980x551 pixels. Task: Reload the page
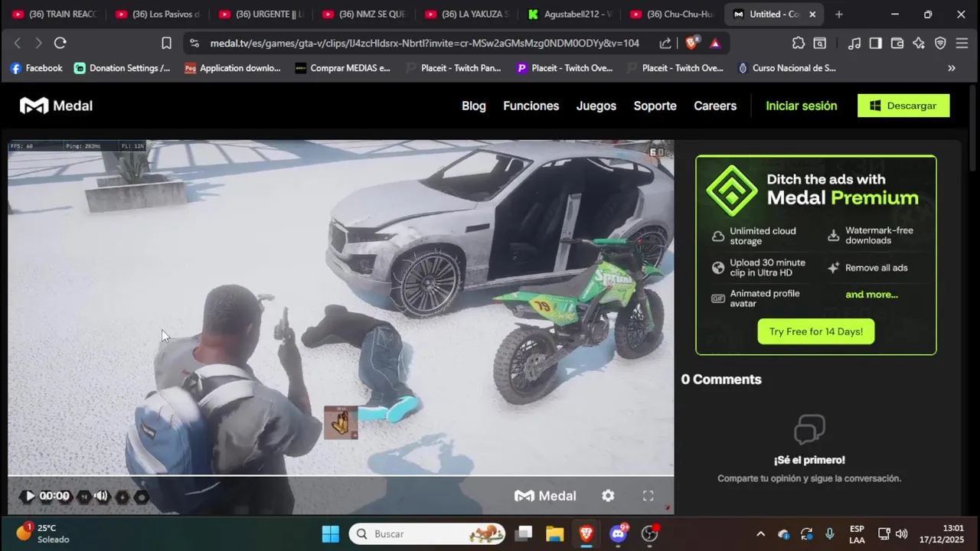click(x=60, y=43)
